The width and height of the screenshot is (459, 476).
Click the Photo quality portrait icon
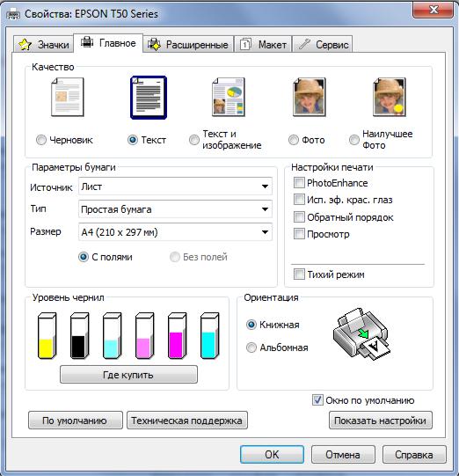(310, 97)
